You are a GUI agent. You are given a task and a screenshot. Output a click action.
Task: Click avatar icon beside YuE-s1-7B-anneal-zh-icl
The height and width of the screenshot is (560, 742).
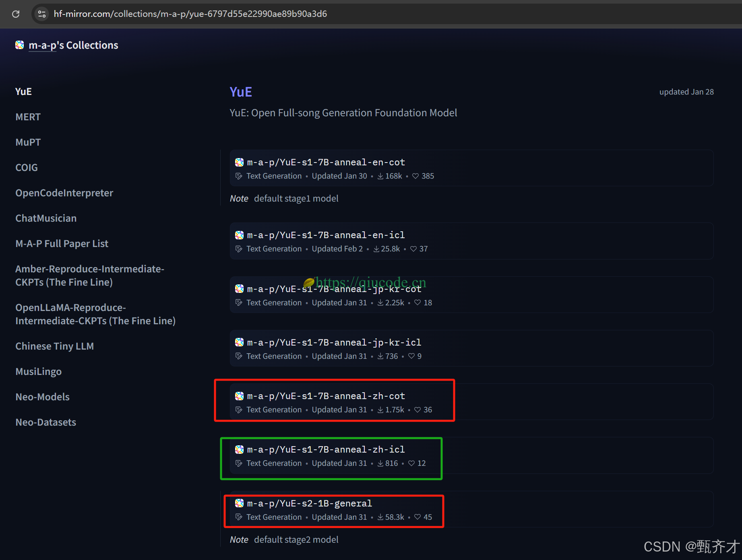pos(240,450)
